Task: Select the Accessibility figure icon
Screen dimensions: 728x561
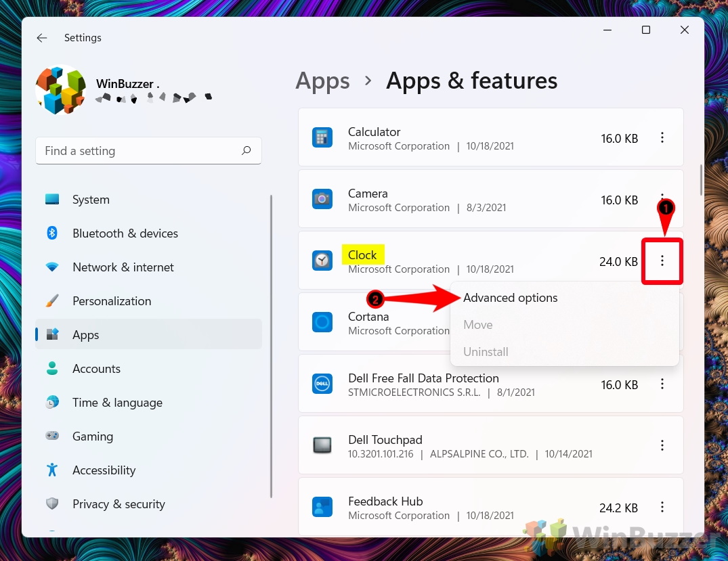Action: (x=52, y=470)
